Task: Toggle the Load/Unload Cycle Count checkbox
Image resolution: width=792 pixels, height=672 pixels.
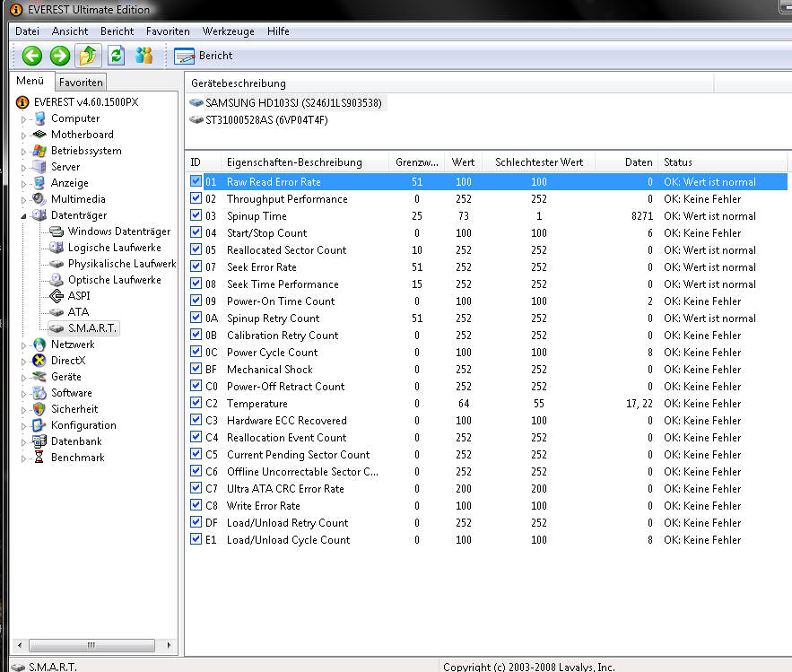Action: pyautogui.click(x=196, y=539)
